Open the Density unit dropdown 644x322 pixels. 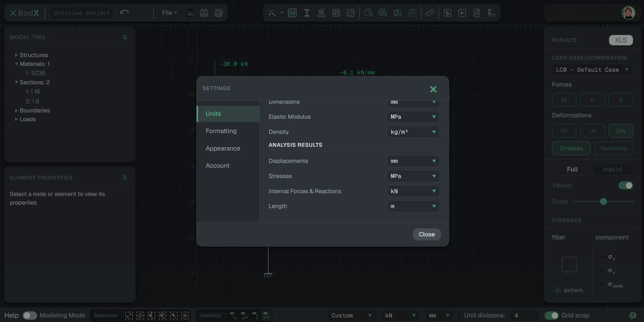(413, 132)
